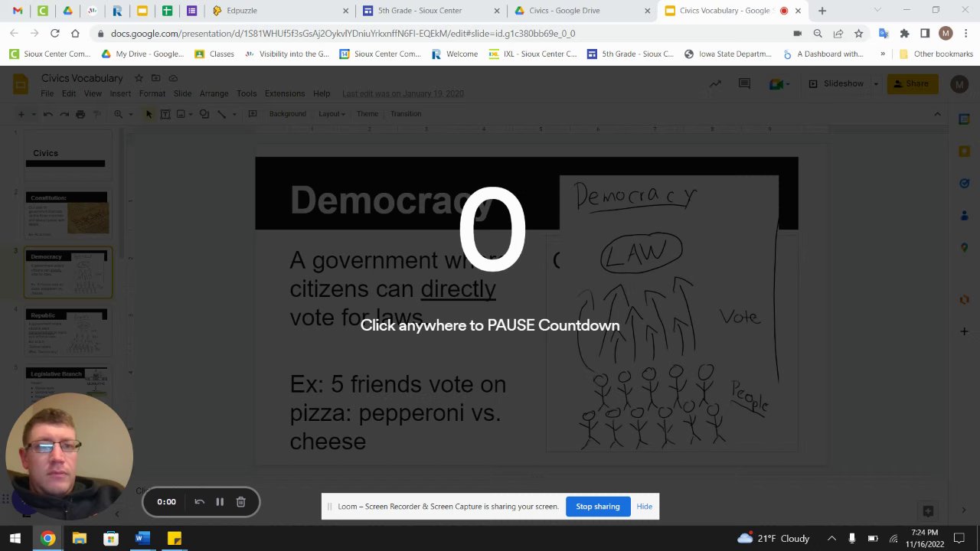Open the Format menu
980x551 pixels.
click(x=152, y=93)
